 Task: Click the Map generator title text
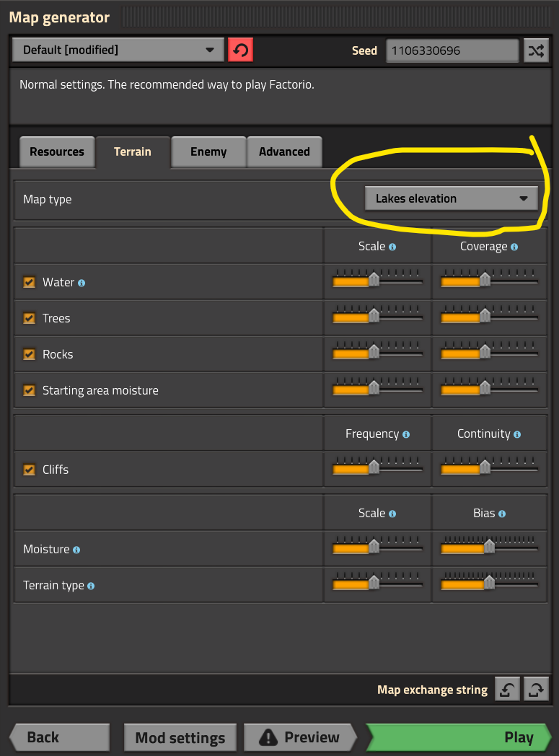point(59,17)
